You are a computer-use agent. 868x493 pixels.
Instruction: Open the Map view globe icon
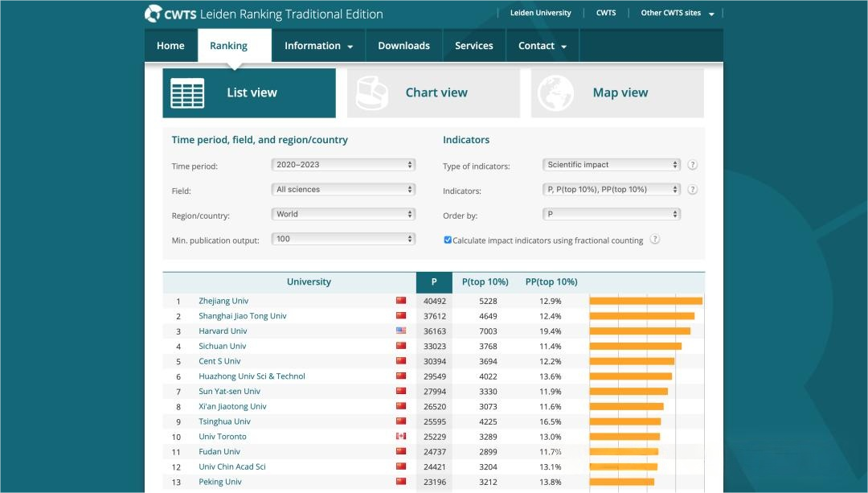pyautogui.click(x=555, y=93)
